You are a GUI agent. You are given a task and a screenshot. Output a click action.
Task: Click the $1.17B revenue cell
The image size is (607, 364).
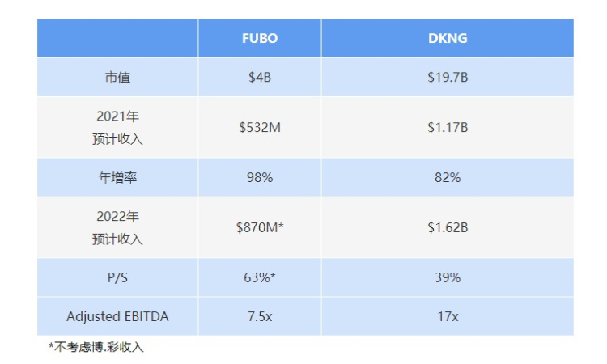(x=448, y=128)
